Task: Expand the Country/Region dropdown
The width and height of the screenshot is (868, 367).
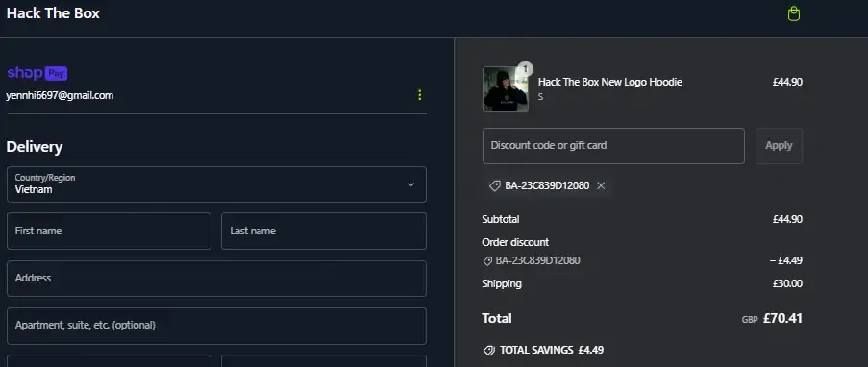Action: click(x=216, y=184)
